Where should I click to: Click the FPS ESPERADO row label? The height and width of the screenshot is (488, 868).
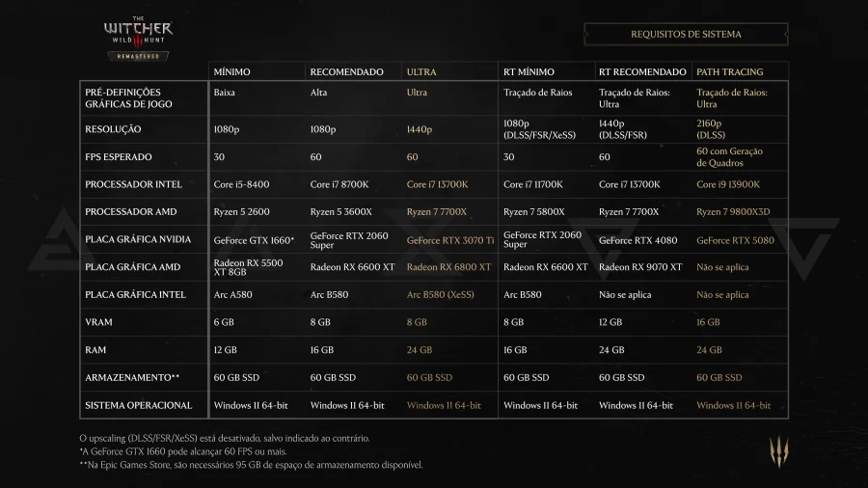tap(118, 156)
